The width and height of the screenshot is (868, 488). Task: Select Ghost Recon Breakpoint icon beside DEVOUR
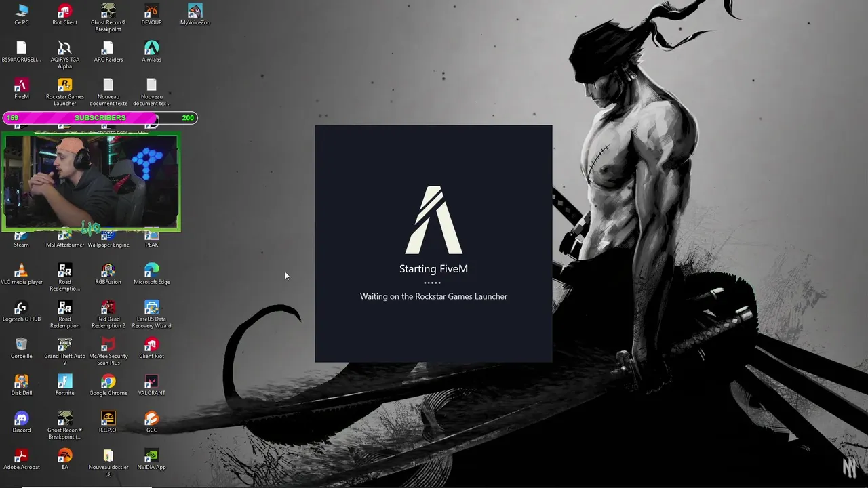(x=108, y=18)
